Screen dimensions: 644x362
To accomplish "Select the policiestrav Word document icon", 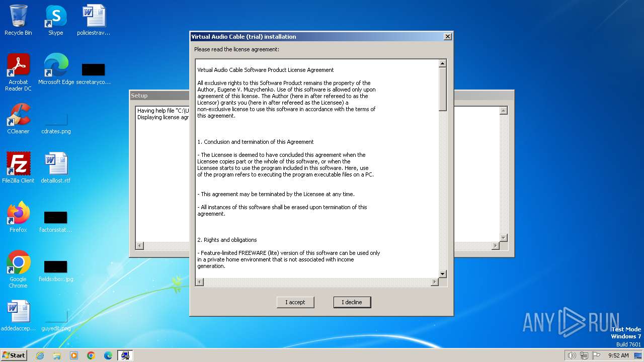I will pyautogui.click(x=94, y=20).
